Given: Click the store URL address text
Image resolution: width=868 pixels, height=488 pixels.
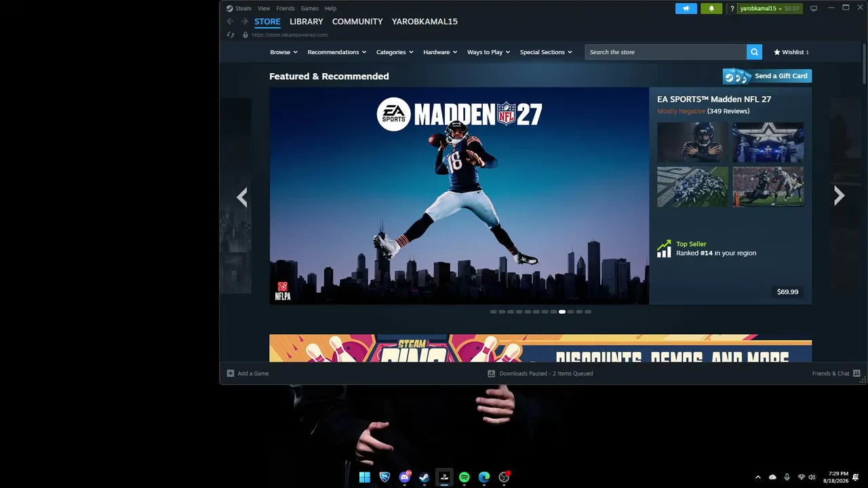Looking at the screenshot, I should 290,35.
